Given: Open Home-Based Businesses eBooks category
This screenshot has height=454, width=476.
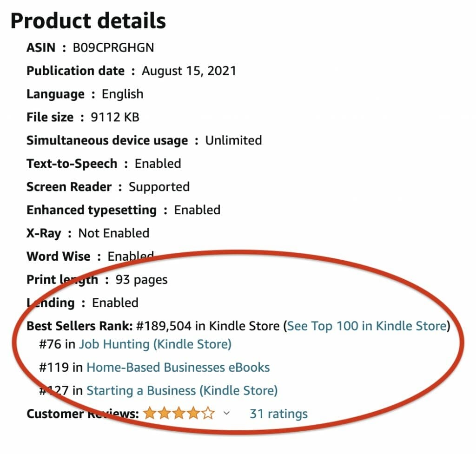Looking at the screenshot, I should coord(177,367).
